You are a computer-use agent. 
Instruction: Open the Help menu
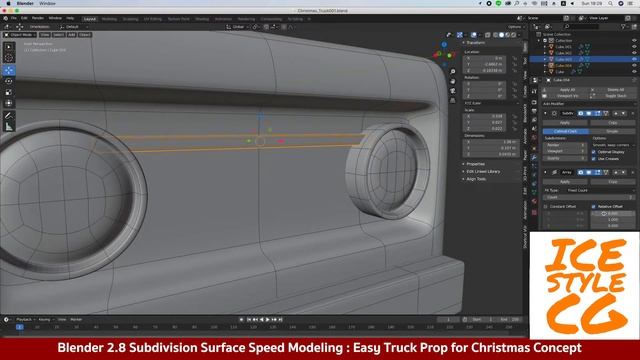pos(70,18)
